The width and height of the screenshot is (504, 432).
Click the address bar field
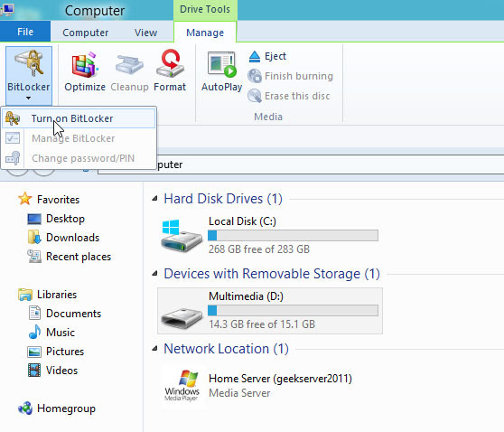(x=301, y=164)
